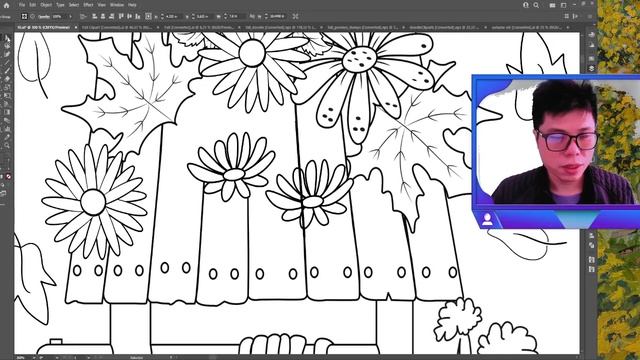Screen dimensions: 640x360
Task: Open the View menu
Action: coord(101,5)
